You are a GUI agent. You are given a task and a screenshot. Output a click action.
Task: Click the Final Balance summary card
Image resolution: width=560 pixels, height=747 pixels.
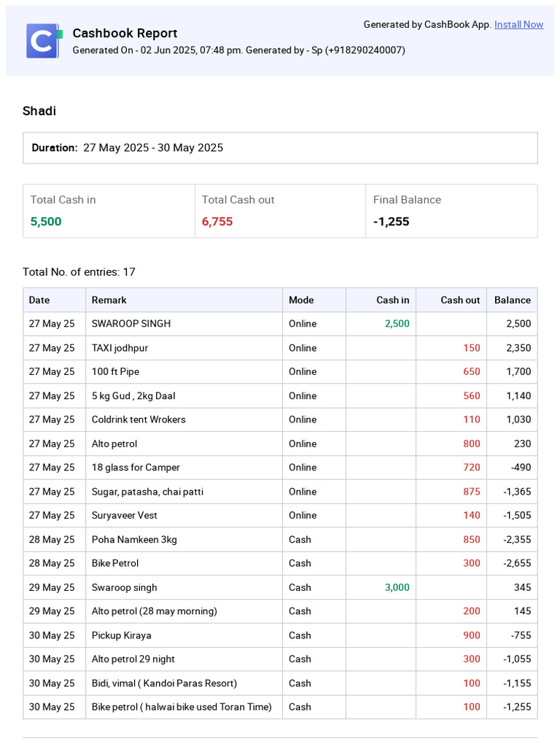[451, 211]
